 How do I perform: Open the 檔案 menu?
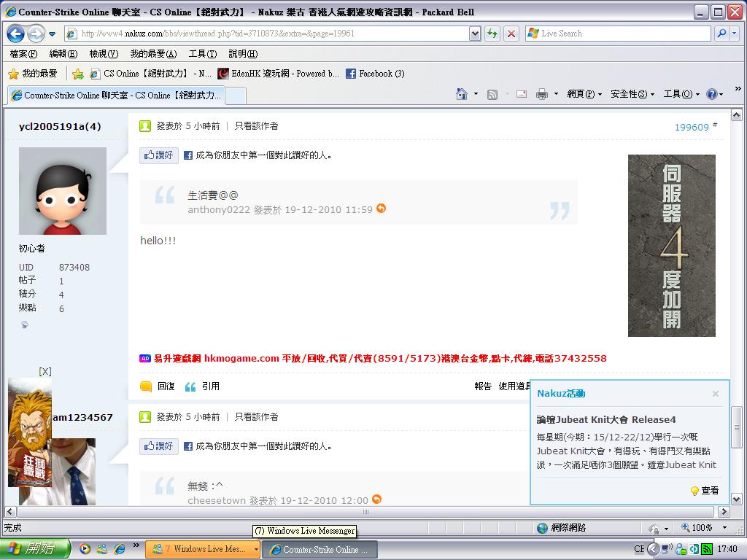[x=23, y=54]
